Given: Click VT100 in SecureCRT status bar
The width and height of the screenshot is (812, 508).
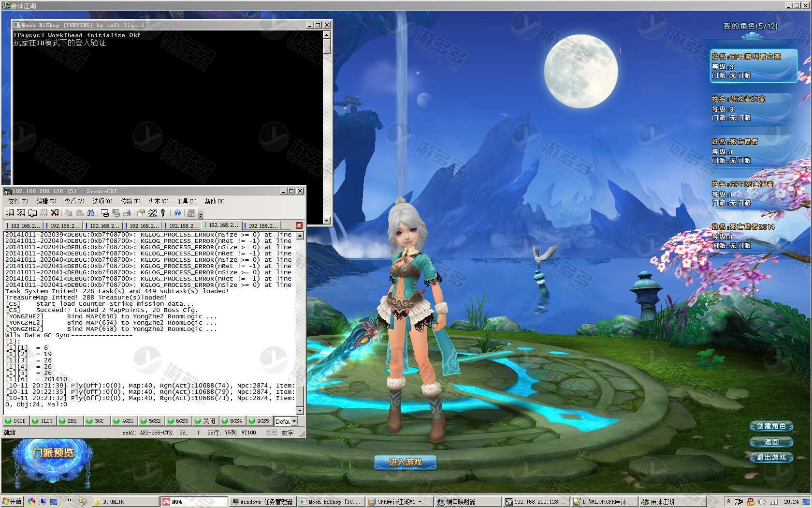Looking at the screenshot, I should coord(248,433).
